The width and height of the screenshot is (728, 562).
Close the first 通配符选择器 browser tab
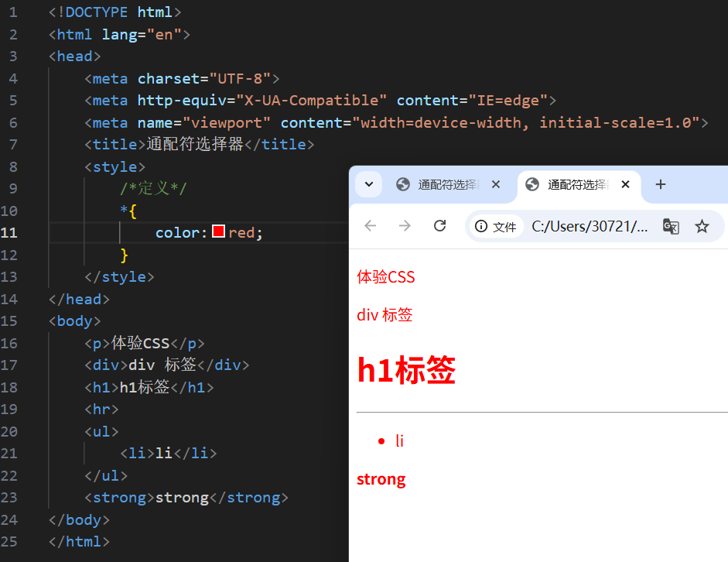pos(496,184)
